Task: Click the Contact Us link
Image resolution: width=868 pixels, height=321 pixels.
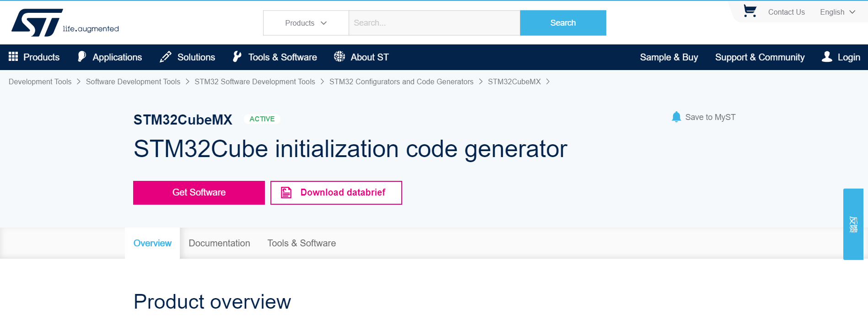Action: (x=786, y=12)
